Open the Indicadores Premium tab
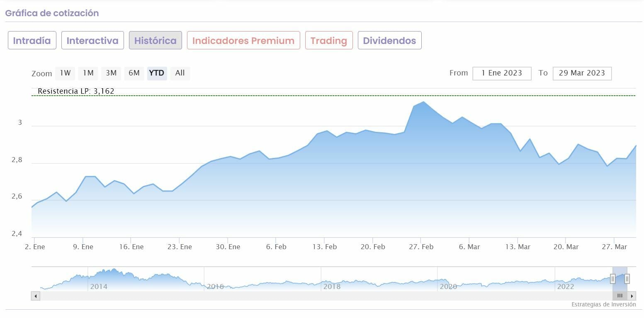The image size is (644, 318). pyautogui.click(x=243, y=41)
